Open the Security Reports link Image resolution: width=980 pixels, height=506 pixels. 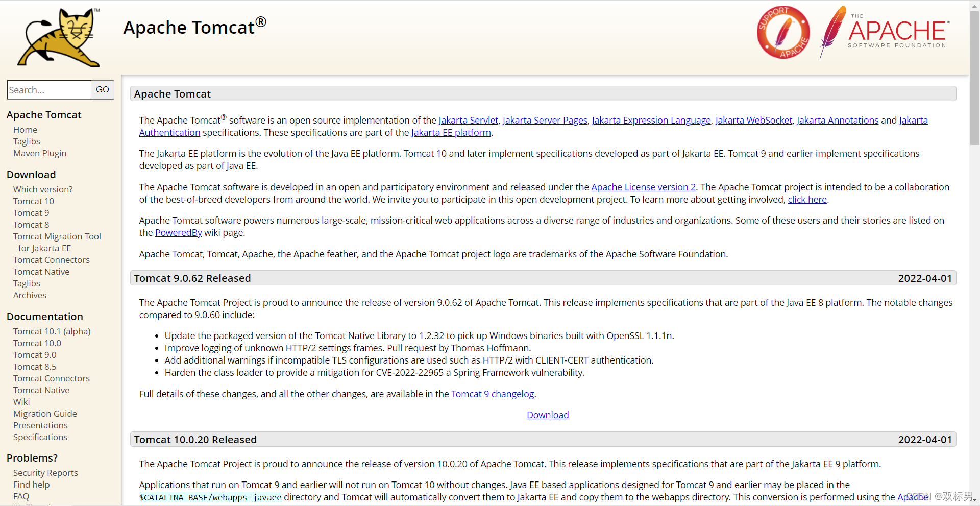(x=45, y=473)
